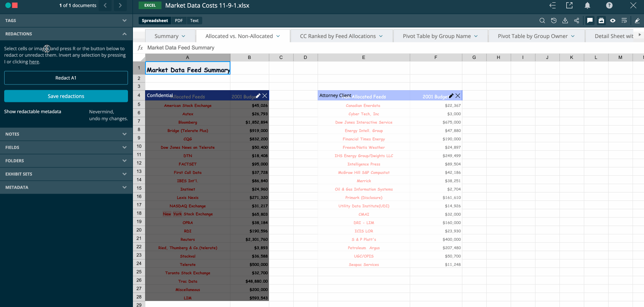Select column E header
The width and height of the screenshot is (644, 307).
364,57
